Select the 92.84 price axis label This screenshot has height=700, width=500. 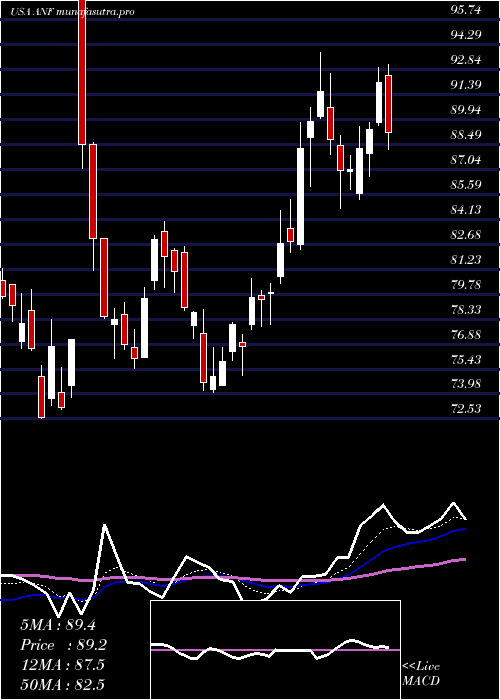466,60
